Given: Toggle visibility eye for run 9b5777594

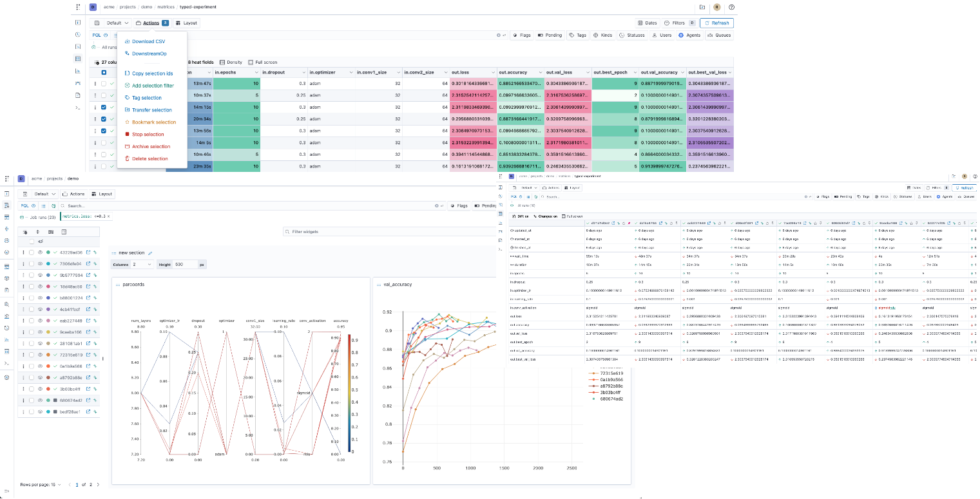Looking at the screenshot, I should 39,276.
